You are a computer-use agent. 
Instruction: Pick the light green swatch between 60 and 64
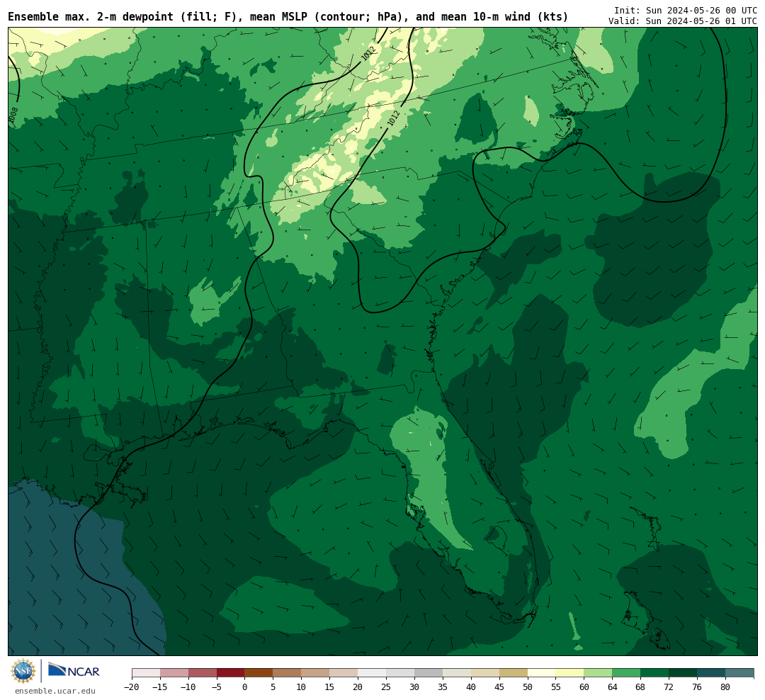599,673
